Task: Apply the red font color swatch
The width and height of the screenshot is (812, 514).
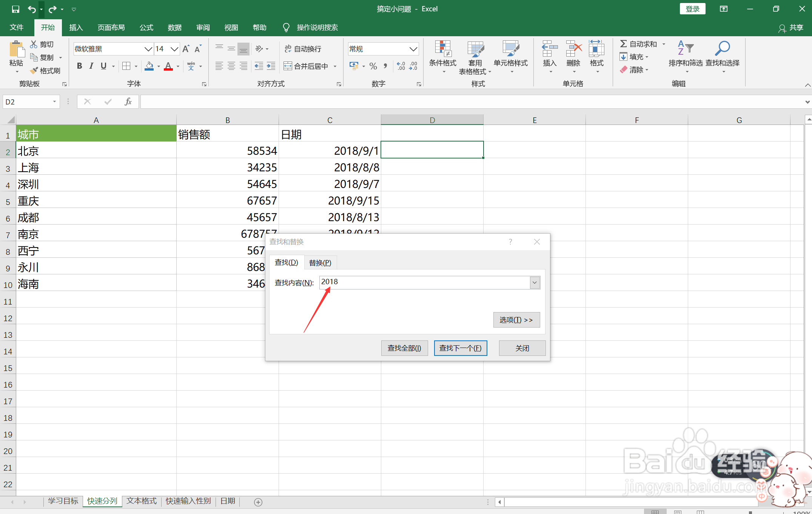Action: click(168, 66)
